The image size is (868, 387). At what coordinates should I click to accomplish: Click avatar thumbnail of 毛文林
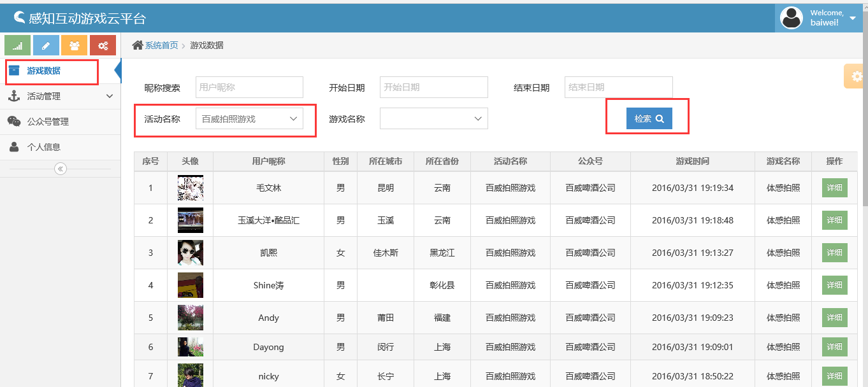191,188
